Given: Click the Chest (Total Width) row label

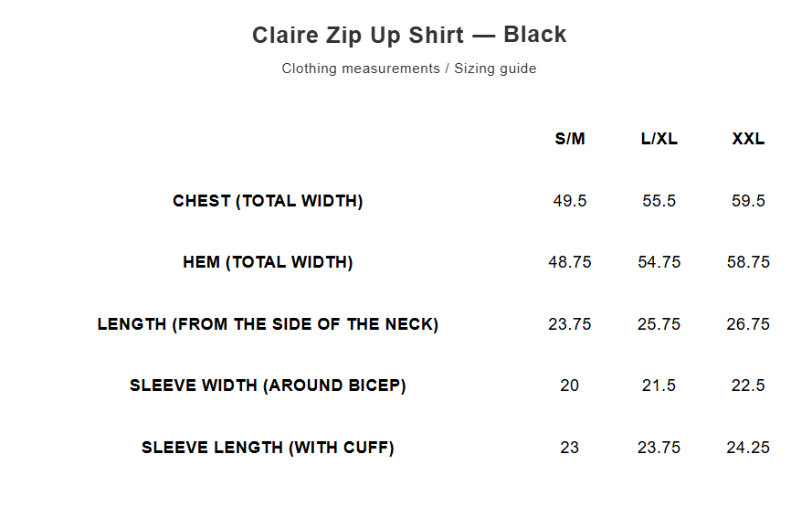Looking at the screenshot, I should (x=268, y=201).
